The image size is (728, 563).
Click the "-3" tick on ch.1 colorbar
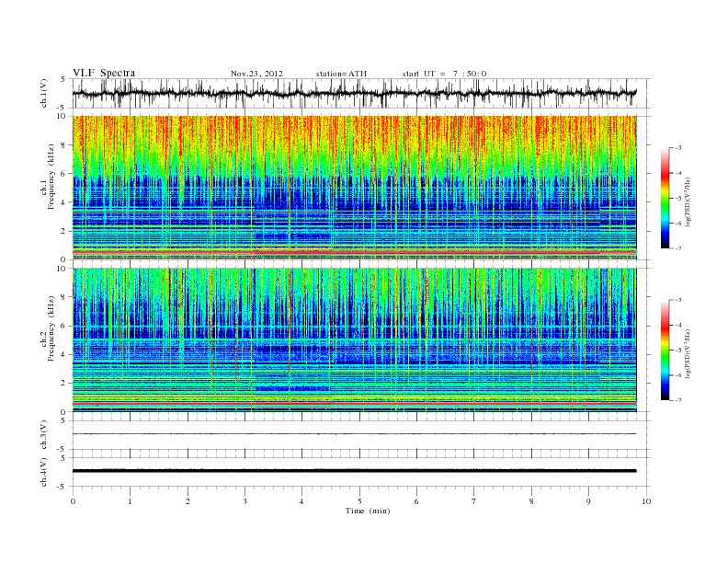pyautogui.click(x=678, y=148)
